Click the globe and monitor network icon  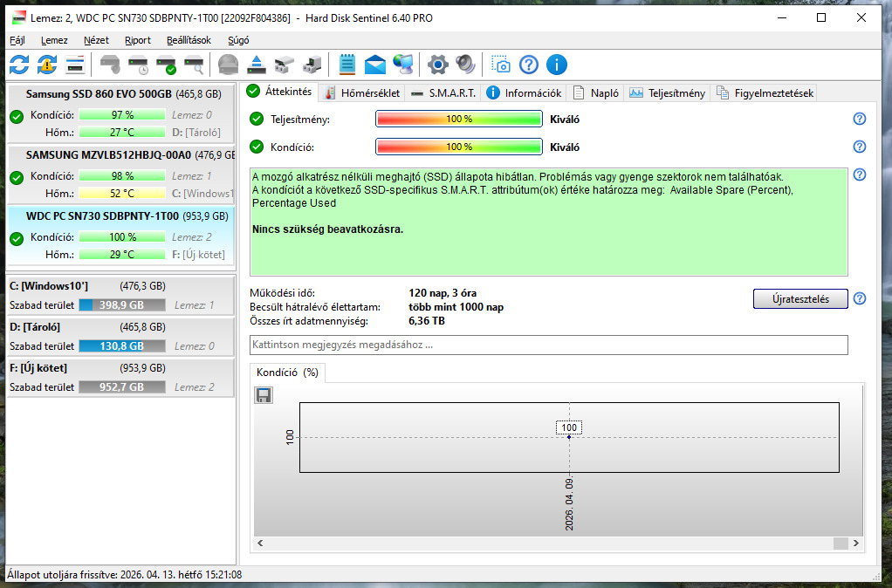403,65
